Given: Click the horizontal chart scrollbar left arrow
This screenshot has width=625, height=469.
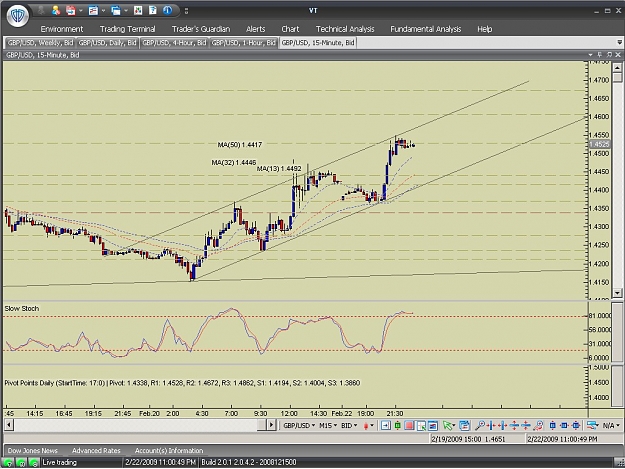Looking at the screenshot, I should click(8, 425).
